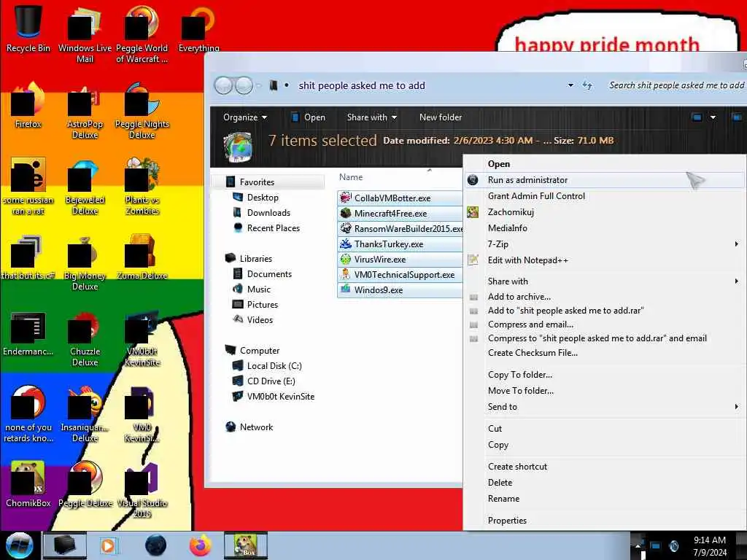
Task: Select the RansomWareBuilder2015.exe file
Action: click(399, 228)
